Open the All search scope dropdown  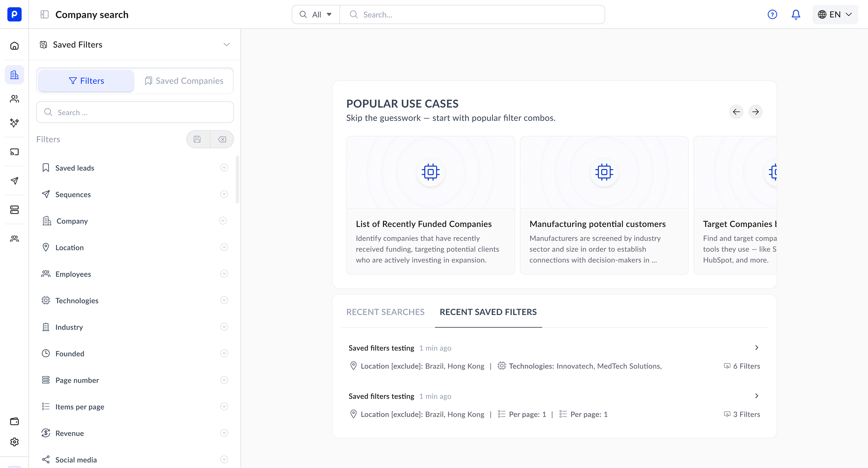[x=316, y=15]
